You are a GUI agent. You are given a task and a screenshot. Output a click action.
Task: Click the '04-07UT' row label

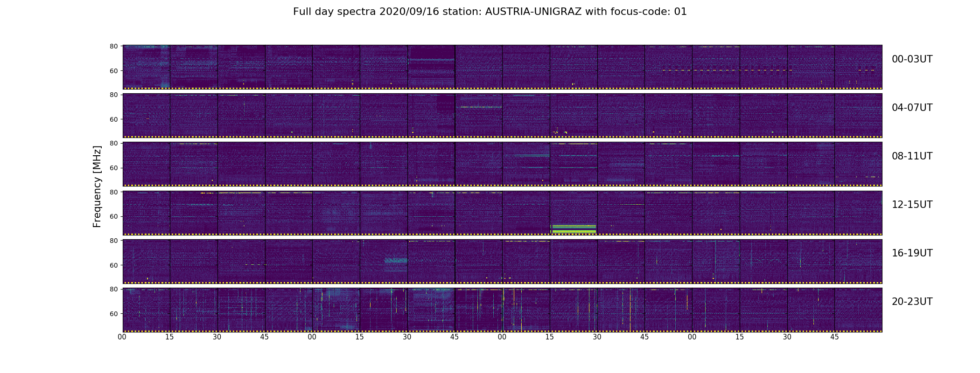(x=912, y=108)
